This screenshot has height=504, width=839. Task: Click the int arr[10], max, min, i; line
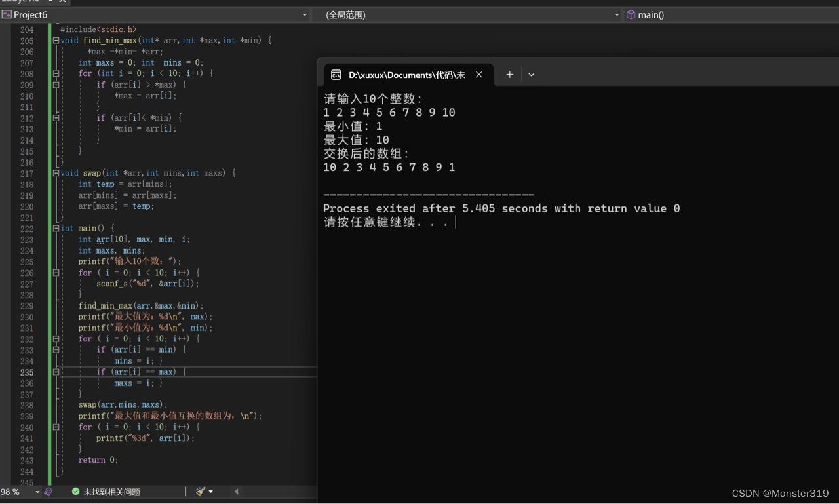[x=134, y=239]
